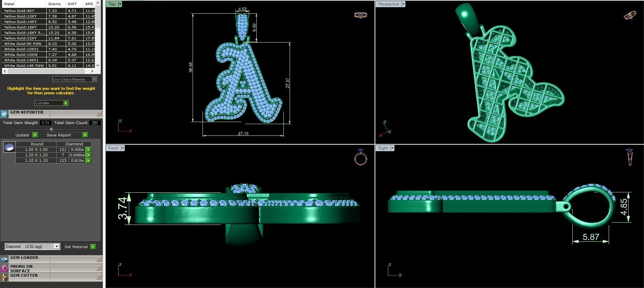The image size is (644, 288).
Task: Open the Front viewport dropdown arrow
Action: [x=123, y=148]
